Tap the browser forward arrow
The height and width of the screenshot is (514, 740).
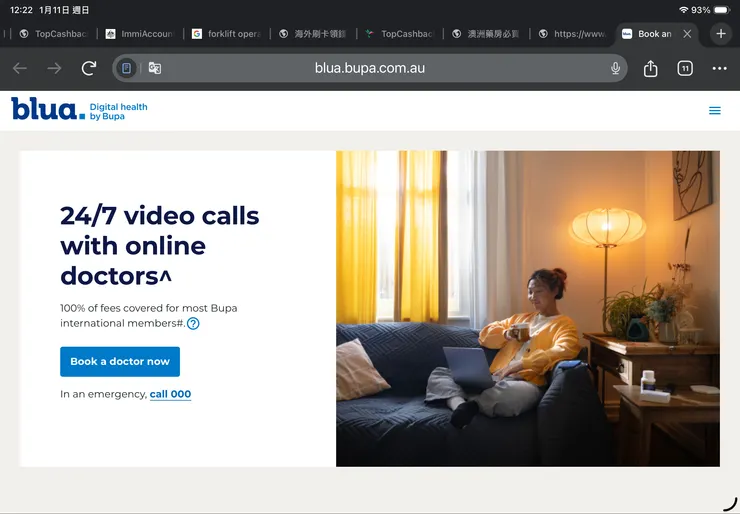(x=54, y=68)
